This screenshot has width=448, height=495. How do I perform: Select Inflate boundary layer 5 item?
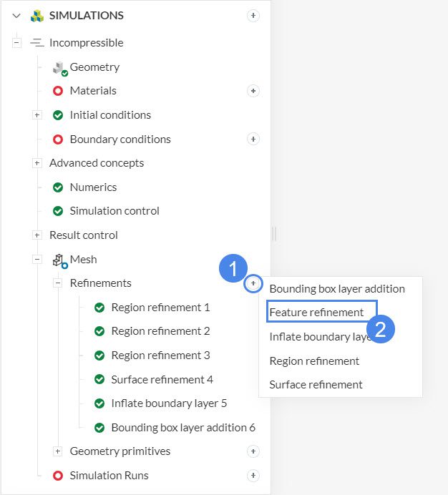169,403
